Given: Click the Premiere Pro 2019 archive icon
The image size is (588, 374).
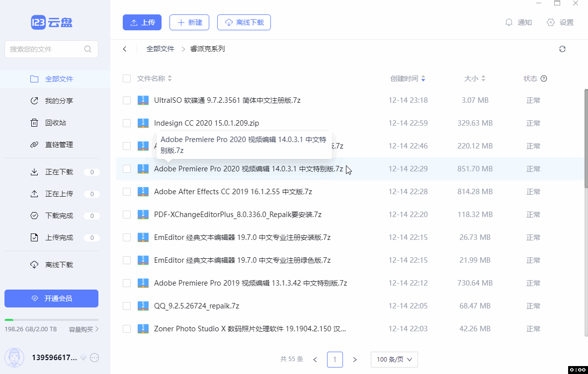Looking at the screenshot, I should (x=143, y=283).
